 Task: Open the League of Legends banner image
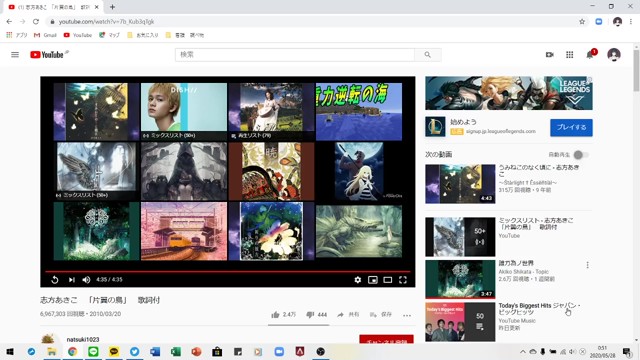(509, 93)
